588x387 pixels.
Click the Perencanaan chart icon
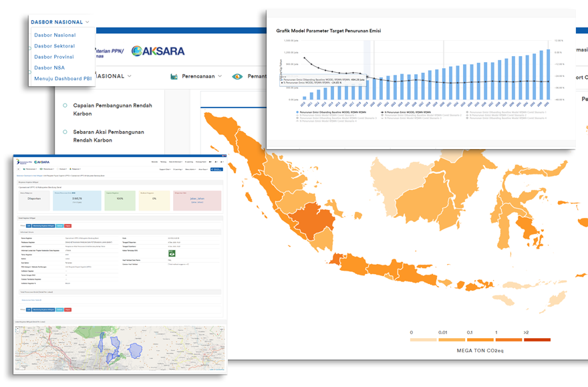(174, 76)
